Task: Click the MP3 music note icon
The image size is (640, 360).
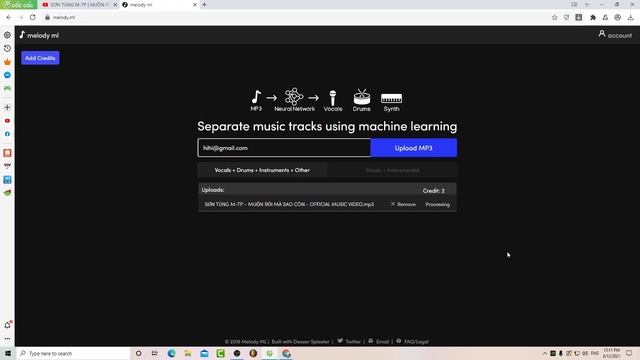Action: (256, 97)
